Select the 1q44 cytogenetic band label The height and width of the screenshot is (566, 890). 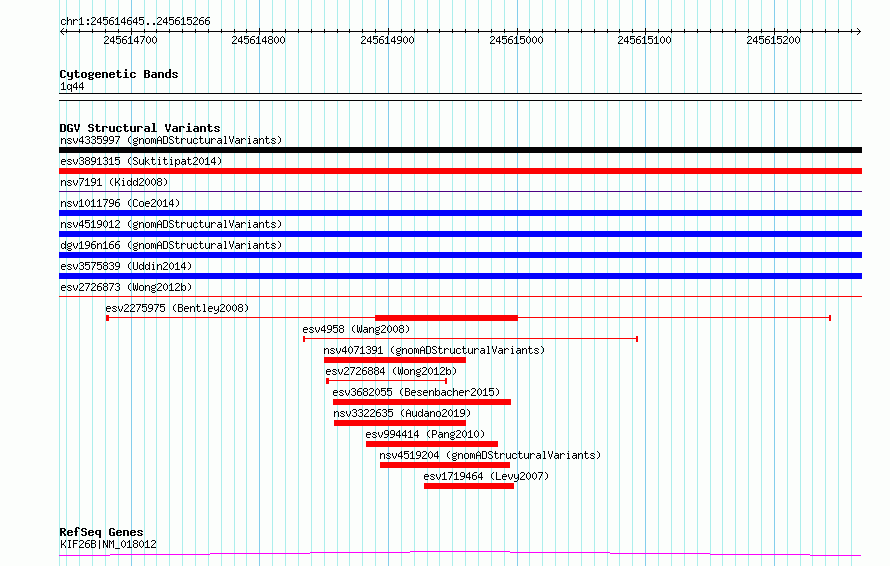point(72,87)
